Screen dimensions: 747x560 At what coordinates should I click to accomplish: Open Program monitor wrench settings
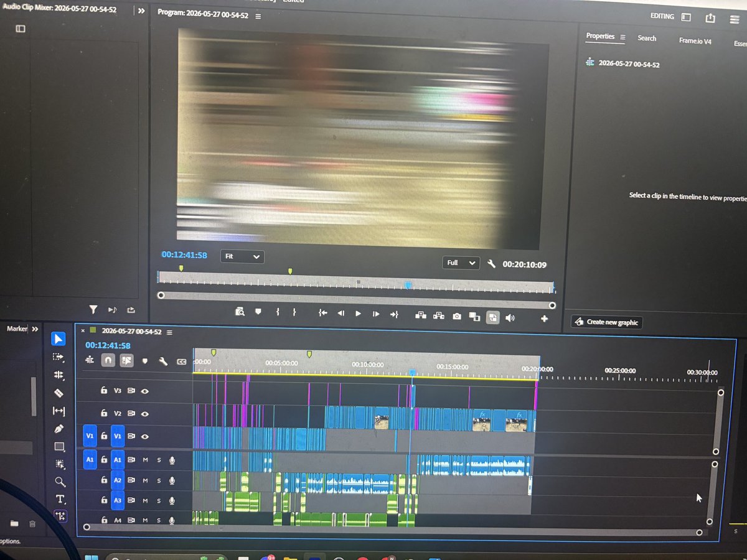click(491, 264)
